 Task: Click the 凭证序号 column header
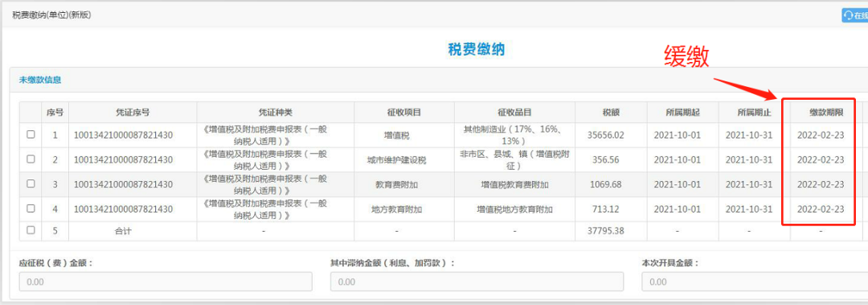pyautogui.click(x=133, y=113)
